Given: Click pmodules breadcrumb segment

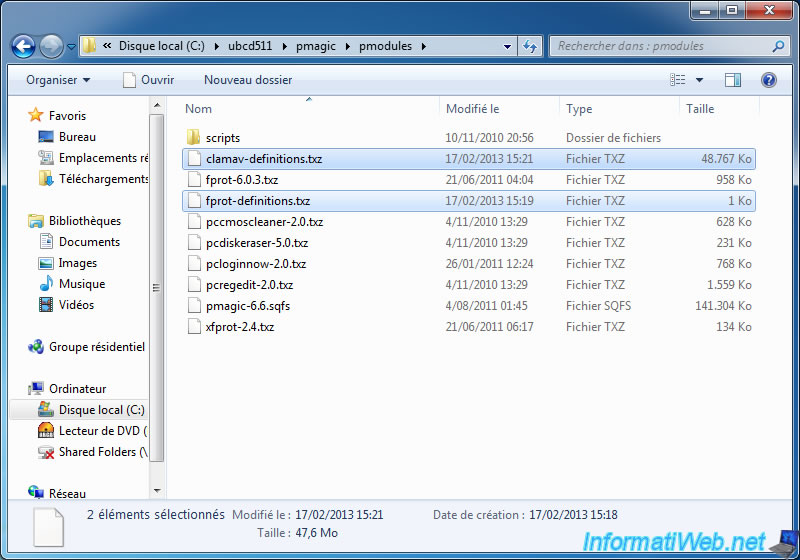Looking at the screenshot, I should click(x=385, y=46).
